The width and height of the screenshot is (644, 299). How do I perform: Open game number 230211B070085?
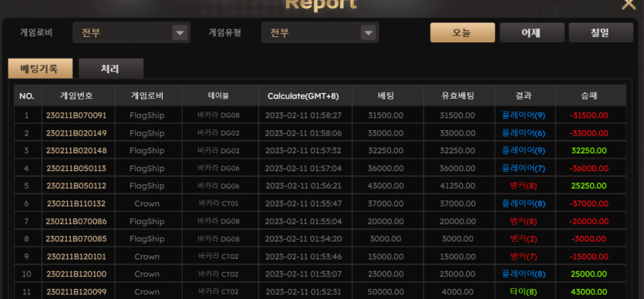point(76,239)
